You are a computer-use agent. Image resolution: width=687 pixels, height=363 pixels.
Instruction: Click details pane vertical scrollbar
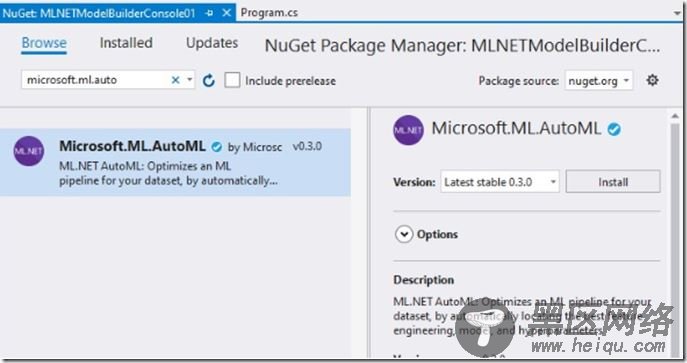pyautogui.click(x=675, y=236)
